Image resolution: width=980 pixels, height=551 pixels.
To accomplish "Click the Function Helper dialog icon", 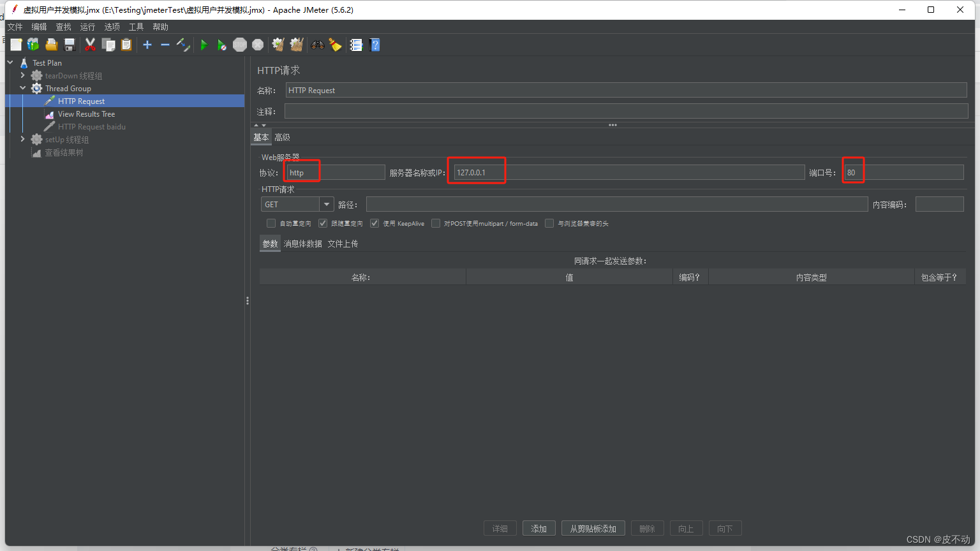I will (x=355, y=45).
